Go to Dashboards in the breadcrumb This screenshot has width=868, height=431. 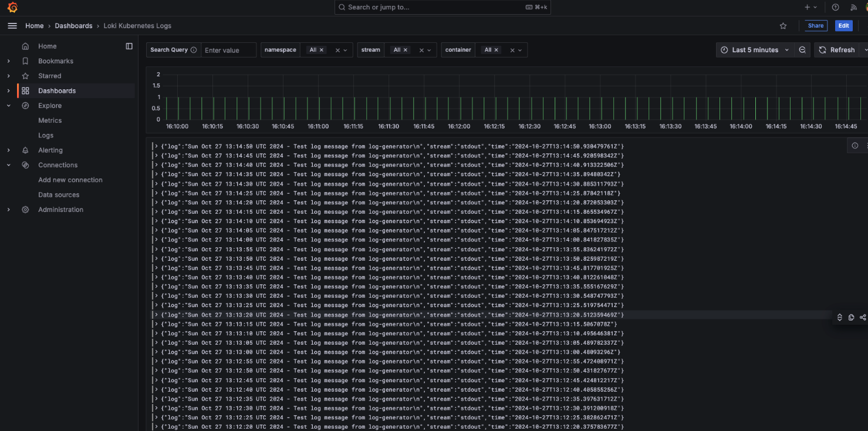pyautogui.click(x=73, y=26)
